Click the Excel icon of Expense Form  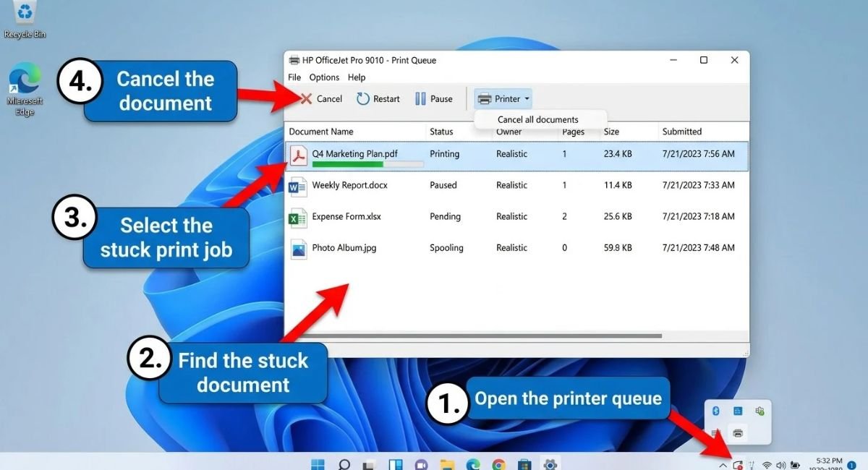point(298,218)
